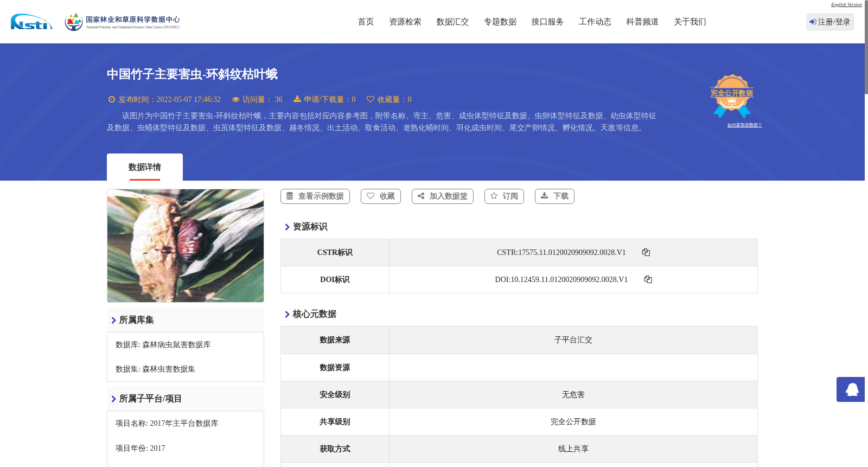This screenshot has width=868, height=467.
Task: Click the DOI:10.12459.11.0120020909092.0028.V1 value
Action: 561,279
